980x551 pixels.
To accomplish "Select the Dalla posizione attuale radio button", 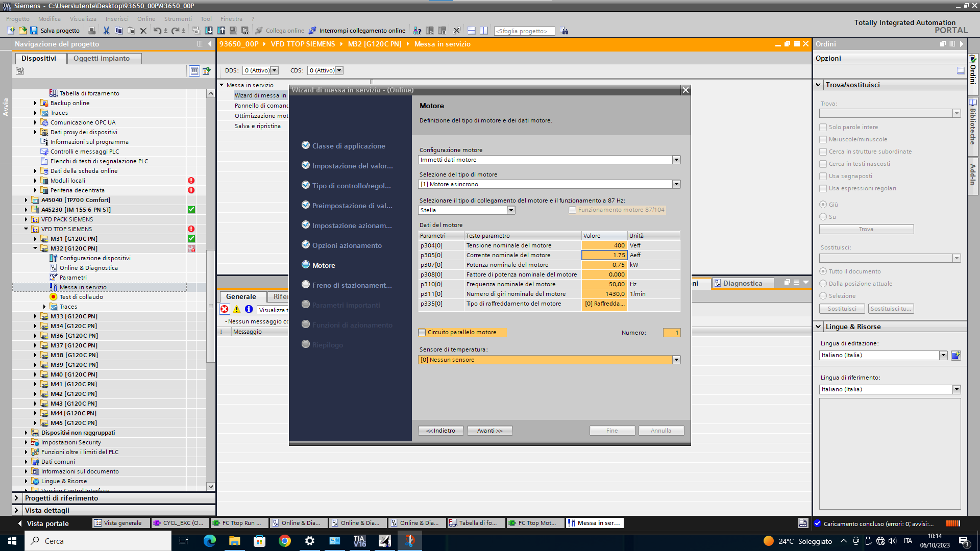I will pos(823,284).
